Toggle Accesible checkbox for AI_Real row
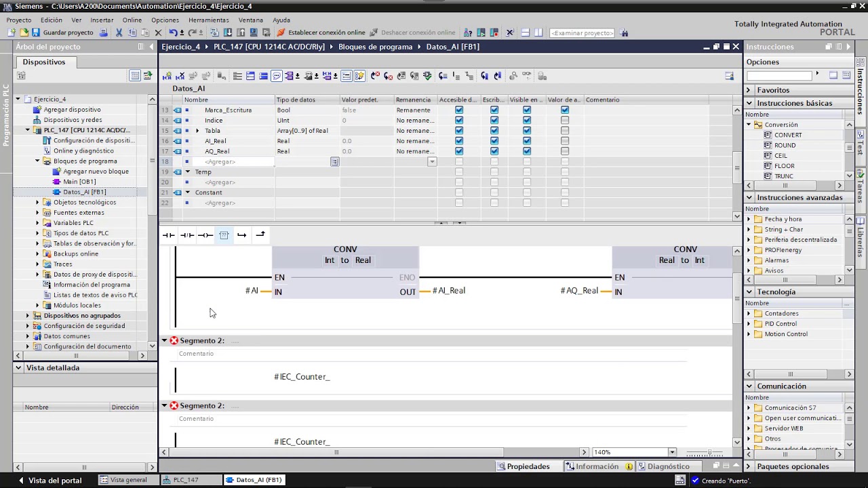The image size is (868, 488). tap(459, 141)
